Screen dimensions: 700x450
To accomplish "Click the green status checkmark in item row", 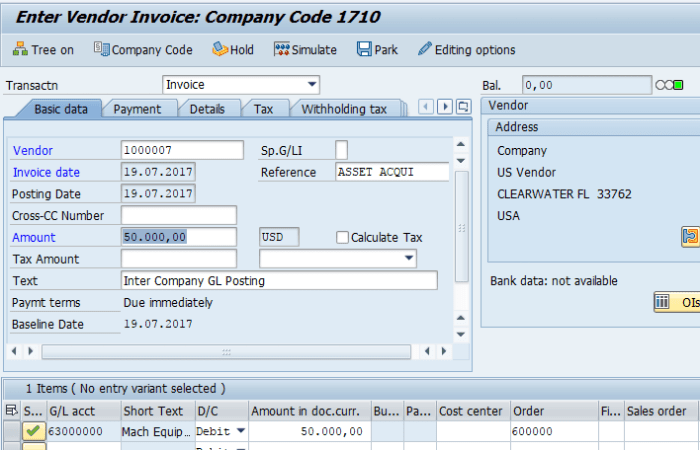I will click(33, 432).
